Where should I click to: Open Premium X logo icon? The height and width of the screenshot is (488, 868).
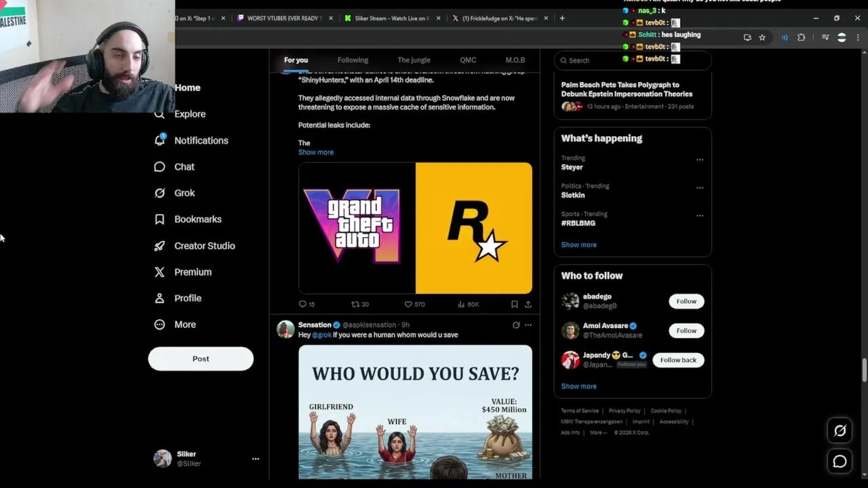[x=159, y=272]
